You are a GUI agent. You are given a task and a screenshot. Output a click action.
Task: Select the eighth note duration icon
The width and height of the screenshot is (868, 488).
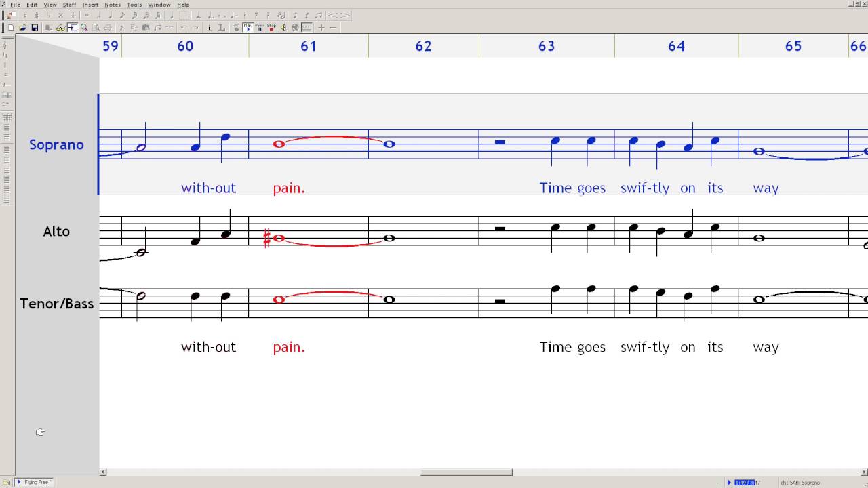click(122, 15)
